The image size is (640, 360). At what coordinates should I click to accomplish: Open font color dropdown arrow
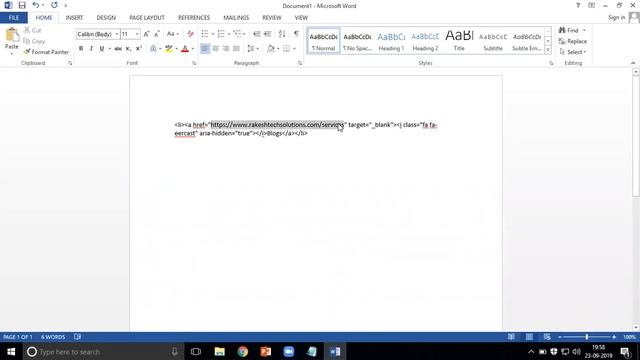[193, 49]
